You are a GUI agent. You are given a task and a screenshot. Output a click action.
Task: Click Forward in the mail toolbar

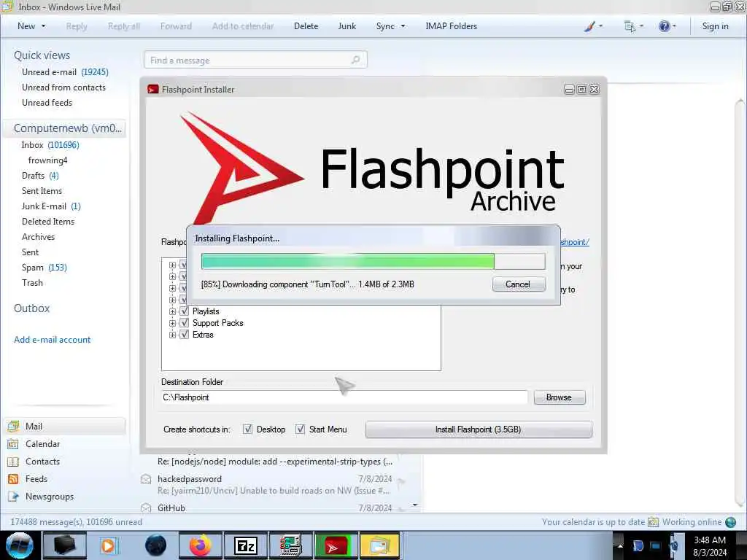[x=176, y=26]
